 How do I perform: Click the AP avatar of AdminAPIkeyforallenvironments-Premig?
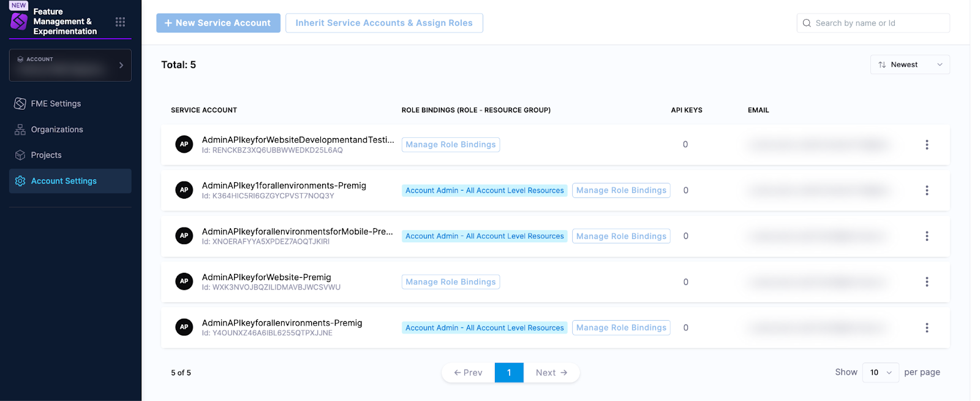pos(184,327)
